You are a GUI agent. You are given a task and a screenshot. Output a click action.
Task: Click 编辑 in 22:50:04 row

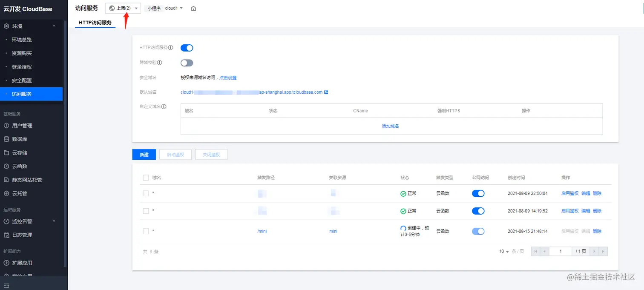tap(586, 193)
